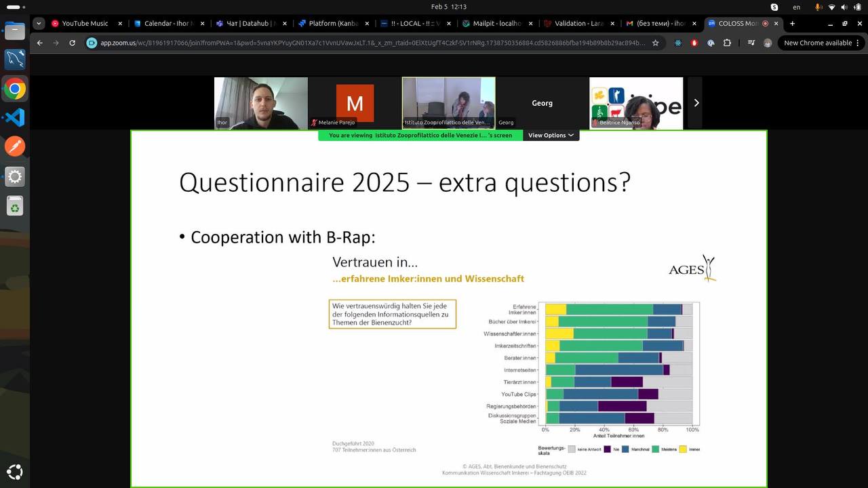Open Visual Studio Code from dock
This screenshot has height=488, width=868.
coord(15,117)
